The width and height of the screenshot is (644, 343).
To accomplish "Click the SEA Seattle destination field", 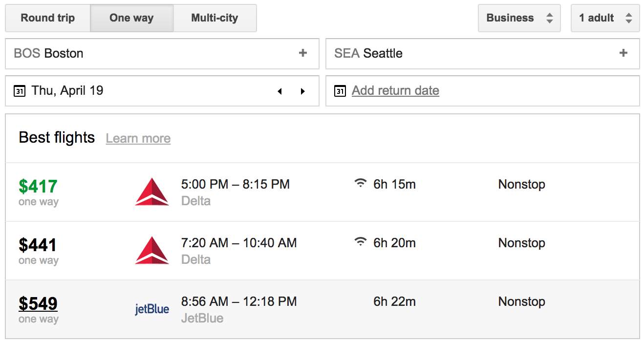I will click(x=464, y=53).
